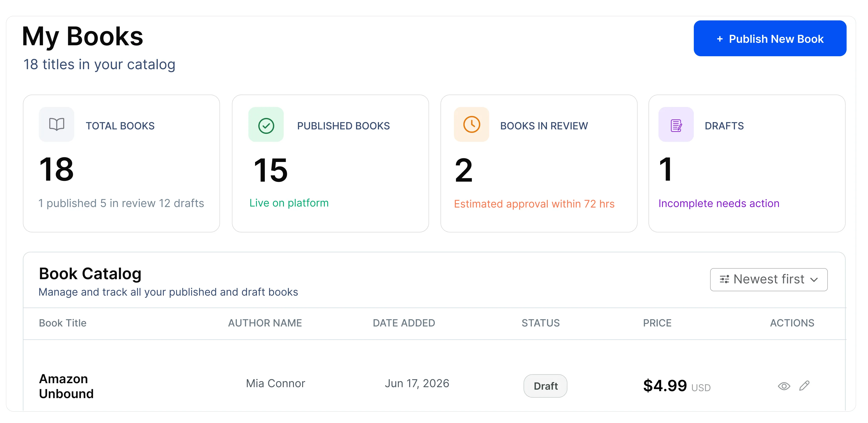Click the DRAFTS card label
This screenshot has width=868, height=423.
point(724,126)
